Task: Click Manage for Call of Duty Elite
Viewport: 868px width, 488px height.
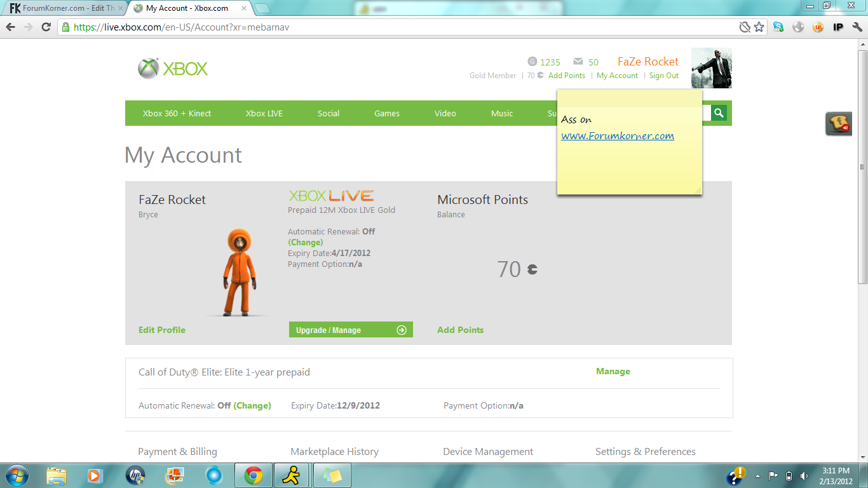Action: coord(613,371)
